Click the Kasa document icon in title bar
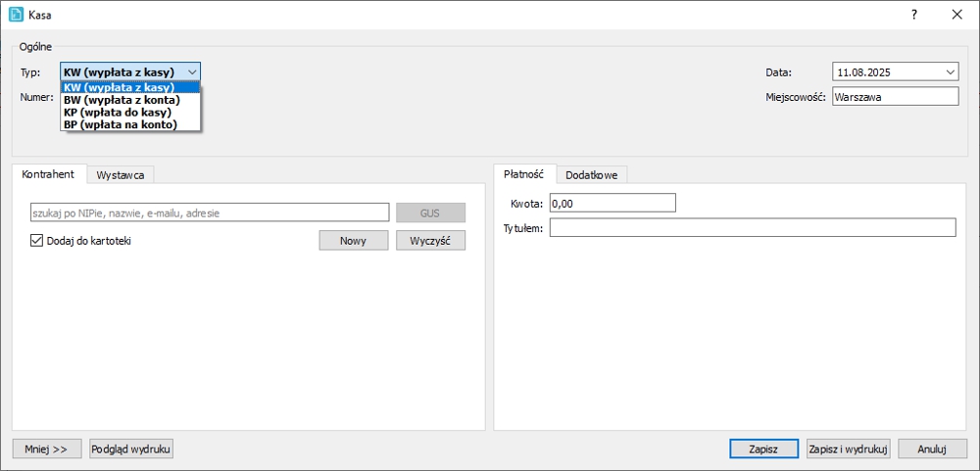 pos(16,15)
